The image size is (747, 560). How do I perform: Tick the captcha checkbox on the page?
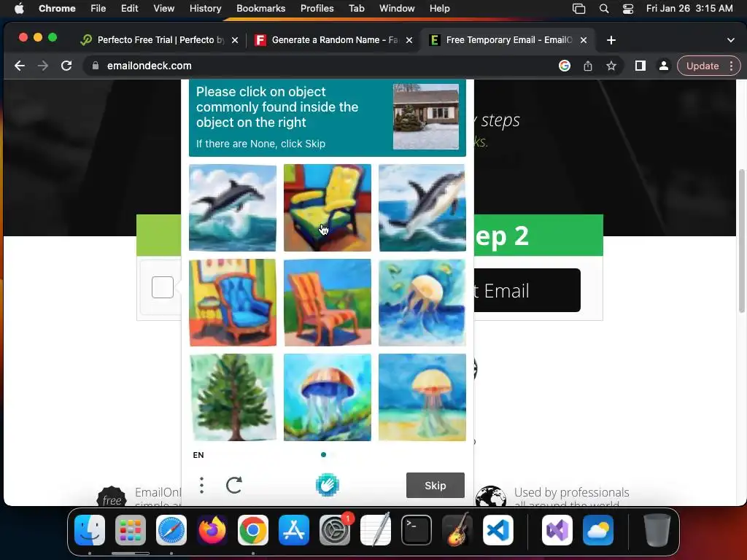pyautogui.click(x=163, y=287)
